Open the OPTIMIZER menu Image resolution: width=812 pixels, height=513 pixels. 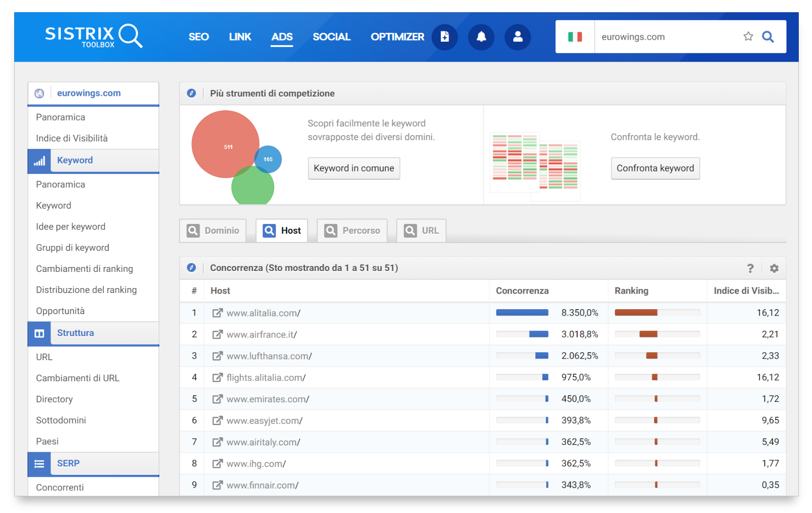pyautogui.click(x=397, y=37)
